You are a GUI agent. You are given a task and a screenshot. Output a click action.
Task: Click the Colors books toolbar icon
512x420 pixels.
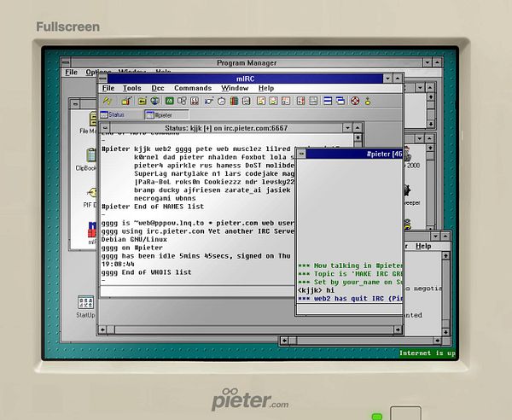coord(234,101)
